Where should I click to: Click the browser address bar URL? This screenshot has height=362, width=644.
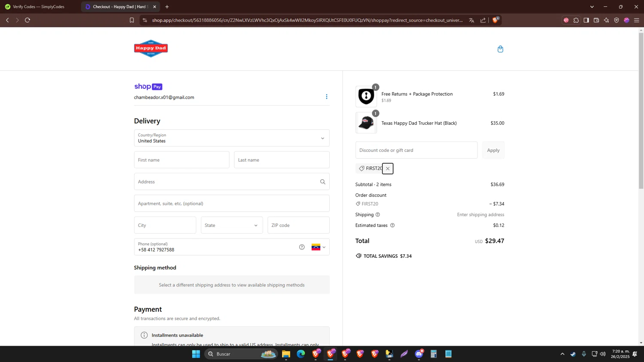(307, 20)
